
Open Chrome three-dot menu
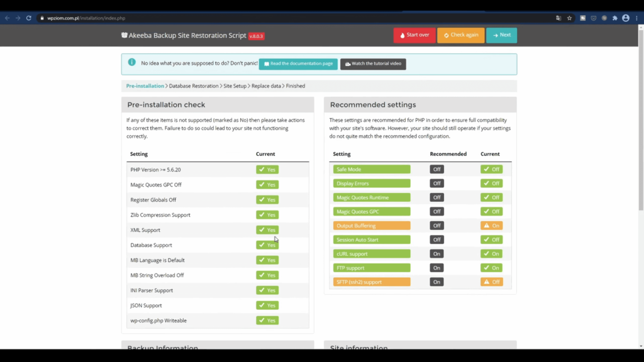[636, 18]
